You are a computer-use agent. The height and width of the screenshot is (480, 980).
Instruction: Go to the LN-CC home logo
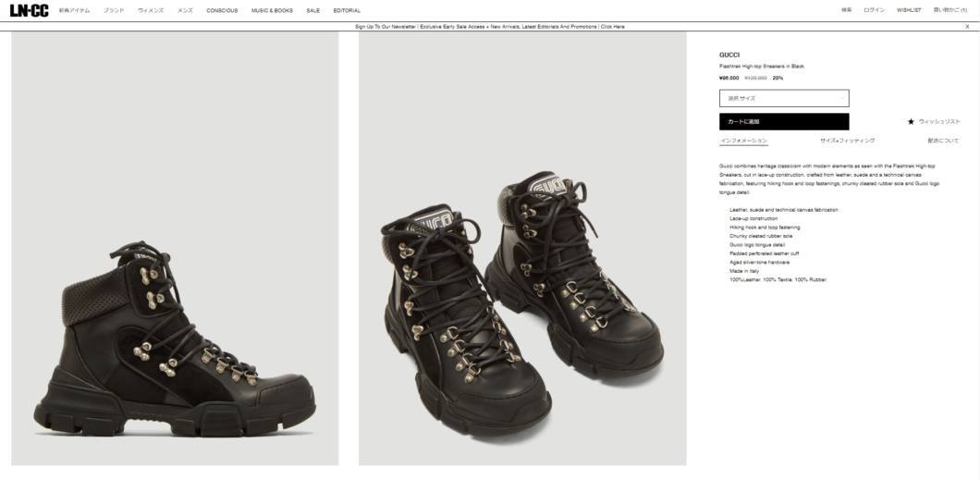[x=29, y=10]
